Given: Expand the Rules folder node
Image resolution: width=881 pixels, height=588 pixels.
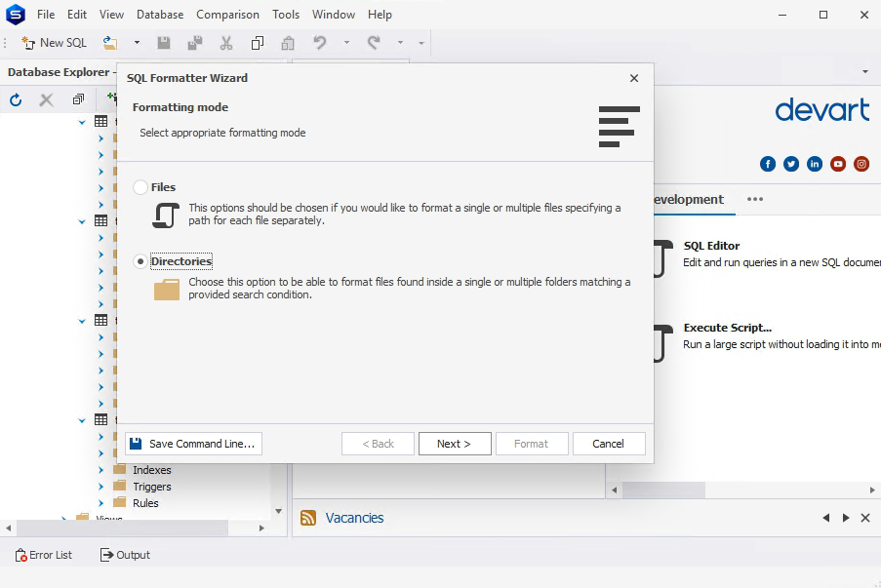Looking at the screenshot, I should pyautogui.click(x=101, y=503).
